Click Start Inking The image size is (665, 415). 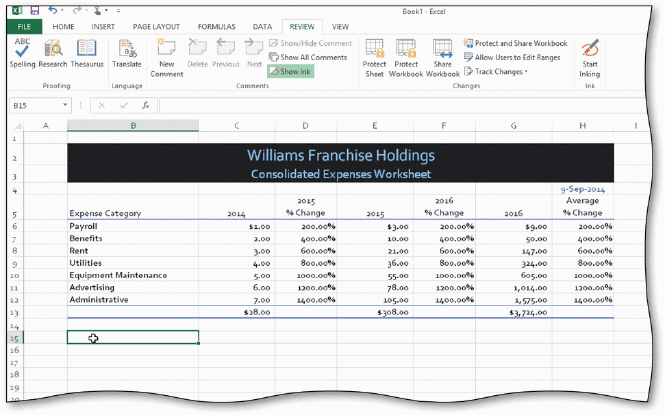pyautogui.click(x=590, y=58)
